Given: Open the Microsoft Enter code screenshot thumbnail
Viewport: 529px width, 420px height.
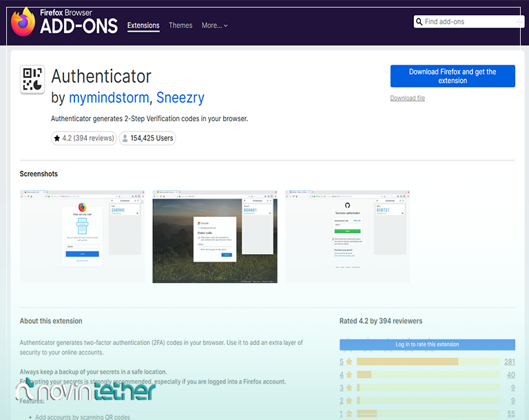Looking at the screenshot, I should click(215, 237).
